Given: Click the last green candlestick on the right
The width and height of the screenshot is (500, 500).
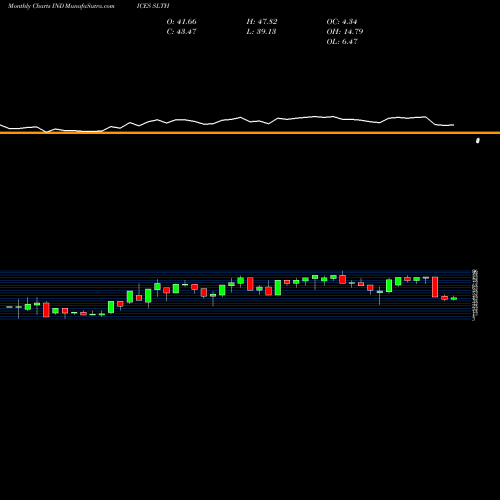Looking at the screenshot, I should pyautogui.click(x=454, y=298).
